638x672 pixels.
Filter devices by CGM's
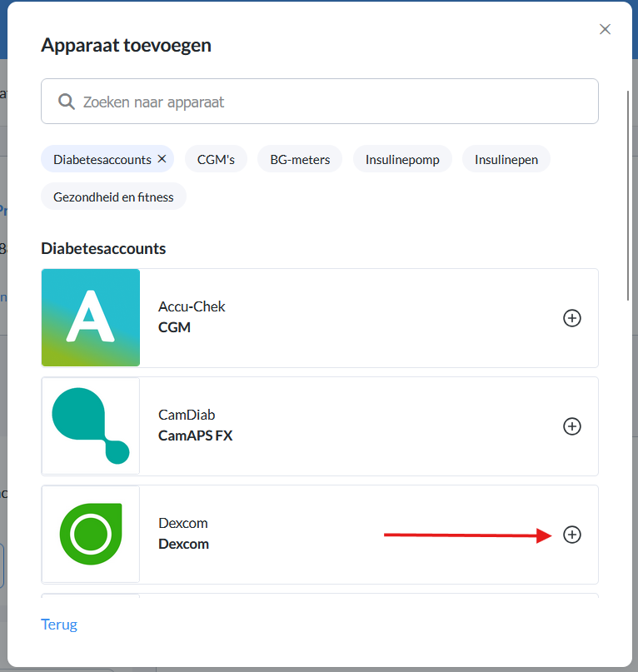(x=216, y=159)
